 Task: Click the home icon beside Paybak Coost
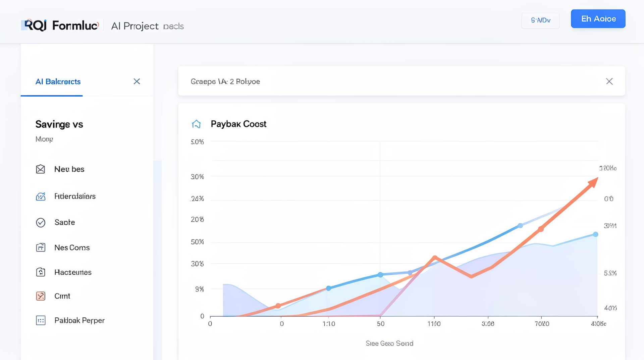coord(196,124)
